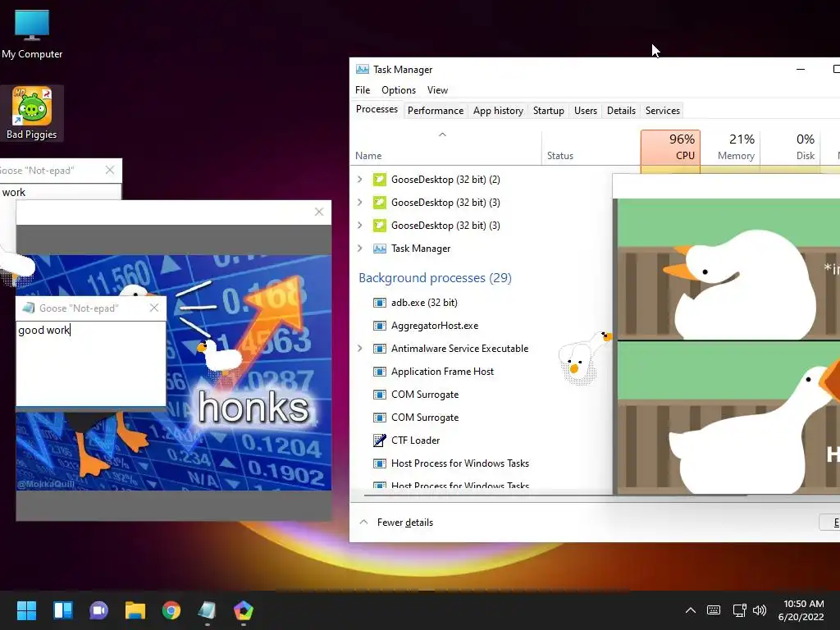
Task: Select the Bad Piggies desktop shortcut
Action: click(x=32, y=113)
